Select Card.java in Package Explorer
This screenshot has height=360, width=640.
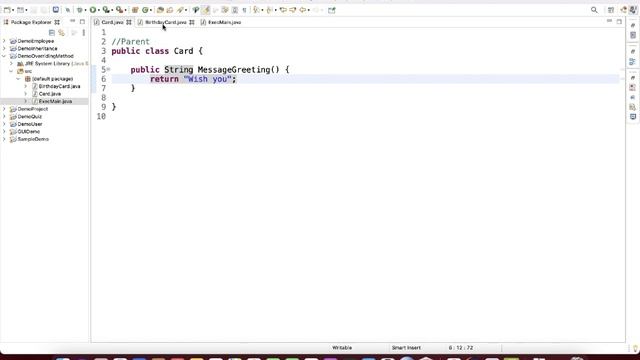point(49,94)
